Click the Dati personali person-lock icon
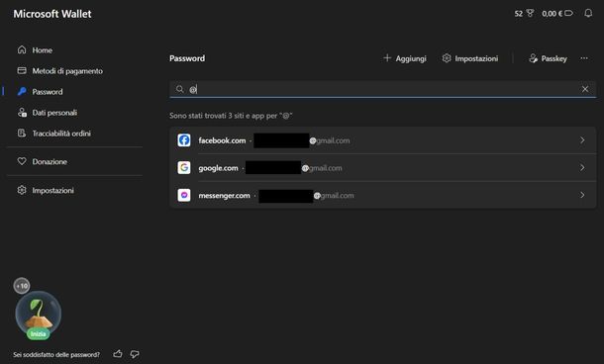The height and width of the screenshot is (364, 604). pos(22,113)
